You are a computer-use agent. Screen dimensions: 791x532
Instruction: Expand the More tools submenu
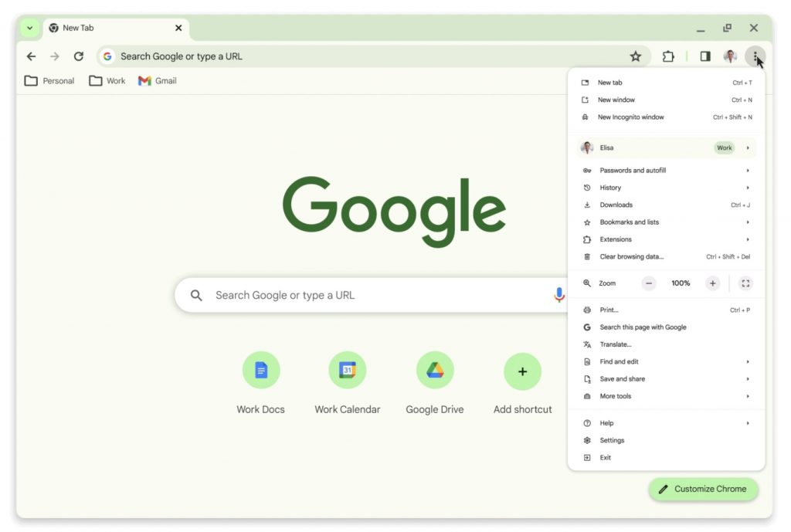[x=616, y=395]
